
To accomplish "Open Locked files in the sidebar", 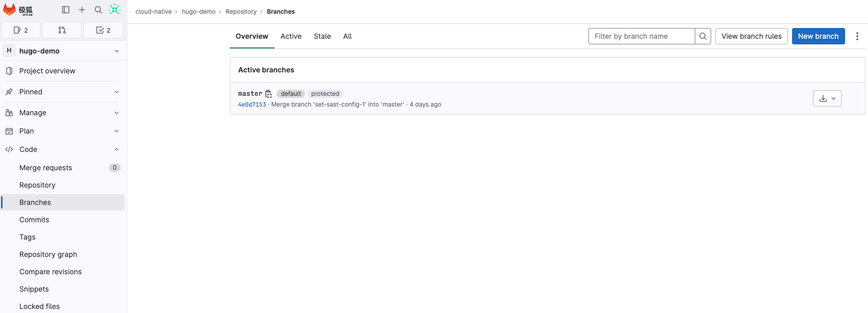I will click(63, 306).
